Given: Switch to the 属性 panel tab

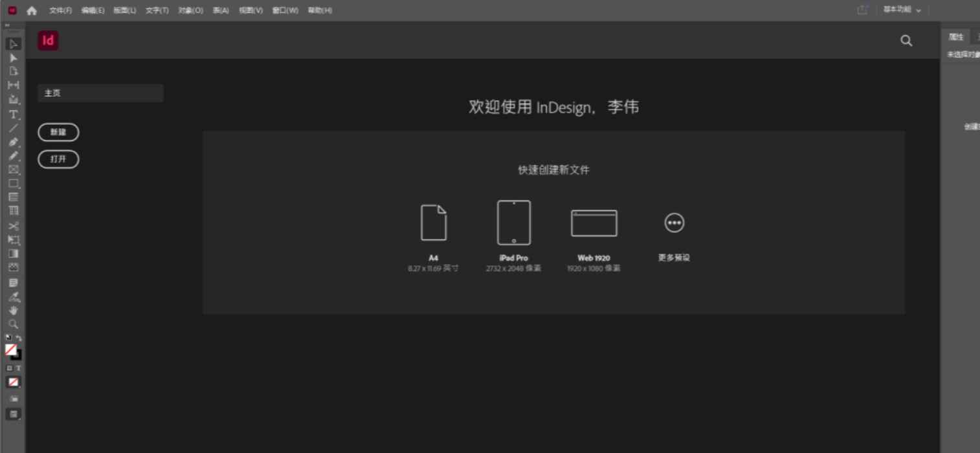Looking at the screenshot, I should point(956,37).
